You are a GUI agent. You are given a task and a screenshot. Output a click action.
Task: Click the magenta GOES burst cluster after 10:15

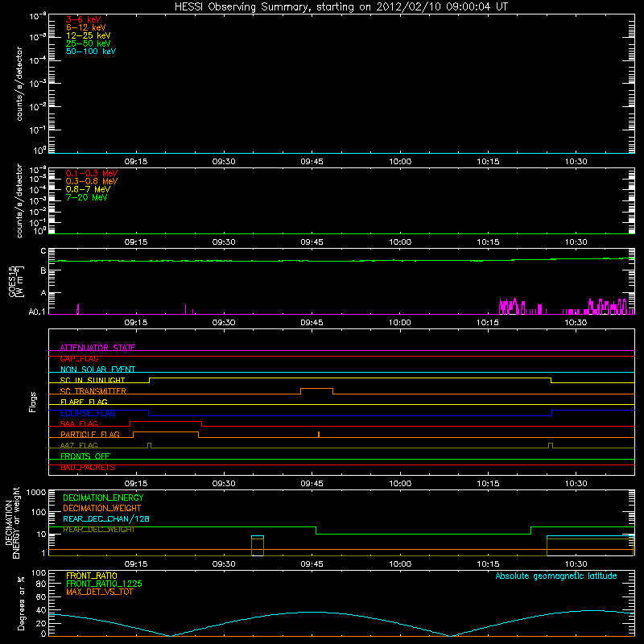point(513,307)
